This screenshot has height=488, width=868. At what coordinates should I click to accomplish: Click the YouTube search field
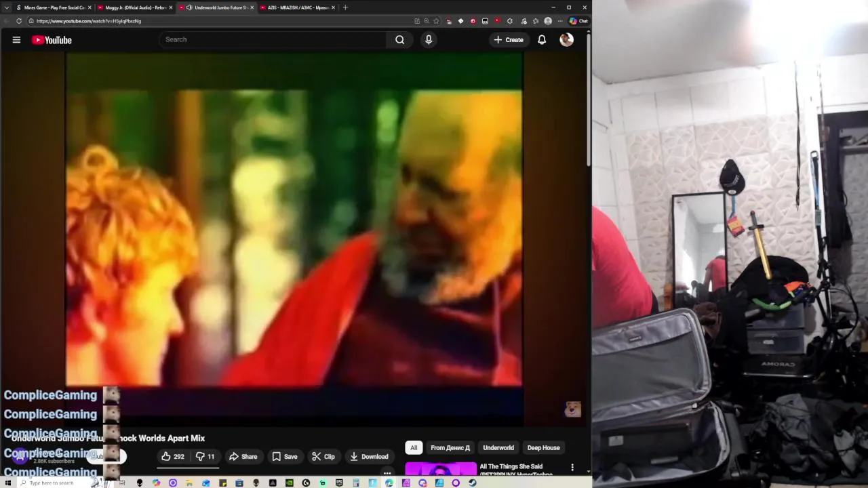click(x=273, y=39)
